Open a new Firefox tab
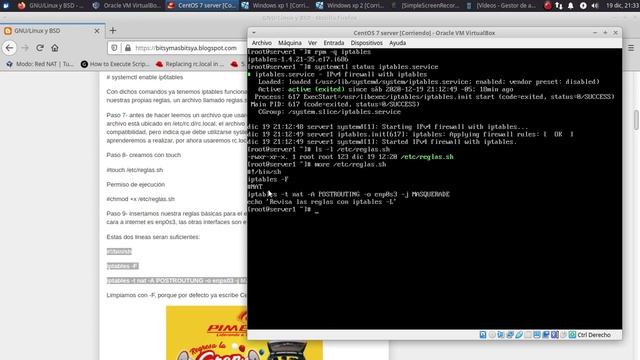This screenshot has width=640, height=360. point(113,30)
